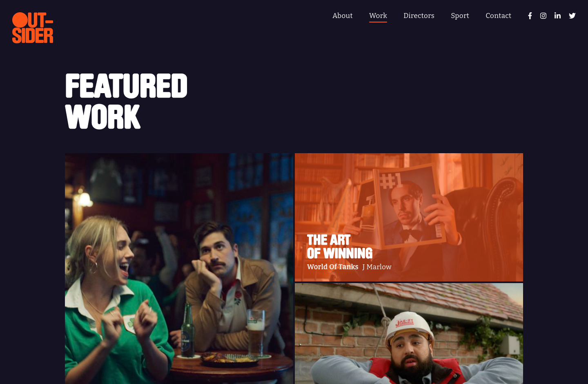Open the Directors page
This screenshot has height=384, width=588.
pos(419,16)
